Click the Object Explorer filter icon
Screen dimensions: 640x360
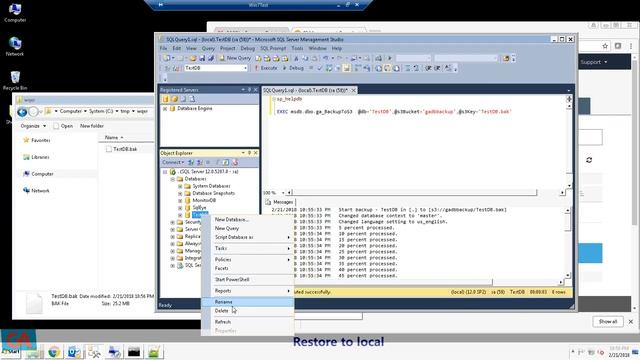218,162
